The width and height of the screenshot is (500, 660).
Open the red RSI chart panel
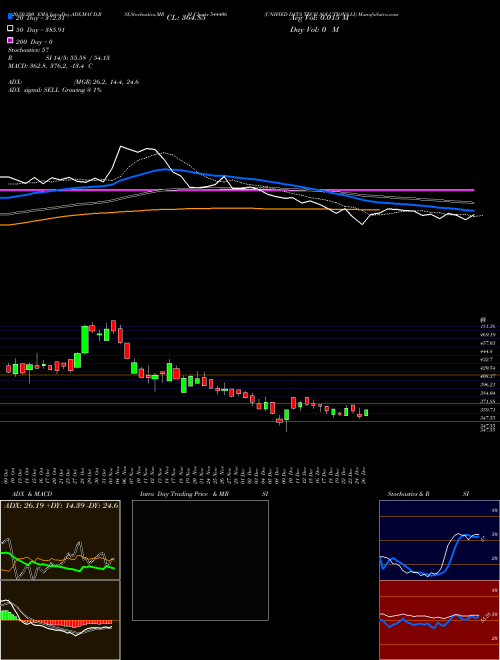coord(439,620)
